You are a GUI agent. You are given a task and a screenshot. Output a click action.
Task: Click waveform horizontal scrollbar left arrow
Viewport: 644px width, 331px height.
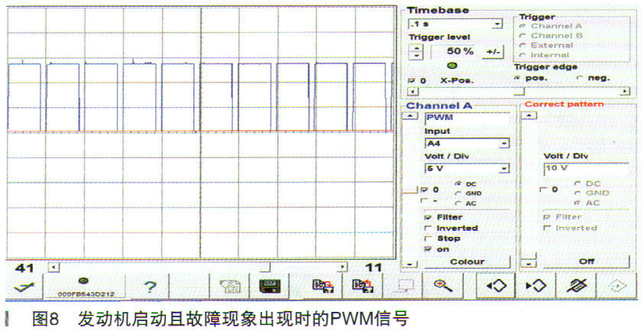53,268
